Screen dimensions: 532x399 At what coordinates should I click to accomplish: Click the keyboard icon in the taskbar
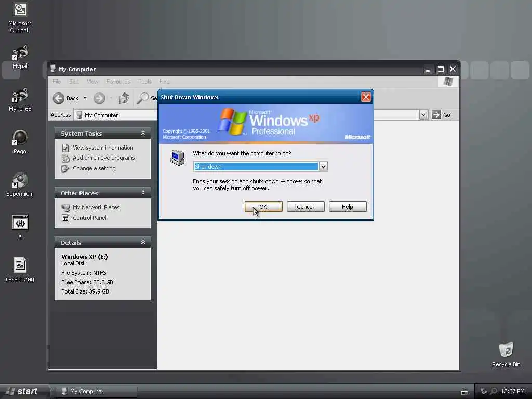coord(464,392)
